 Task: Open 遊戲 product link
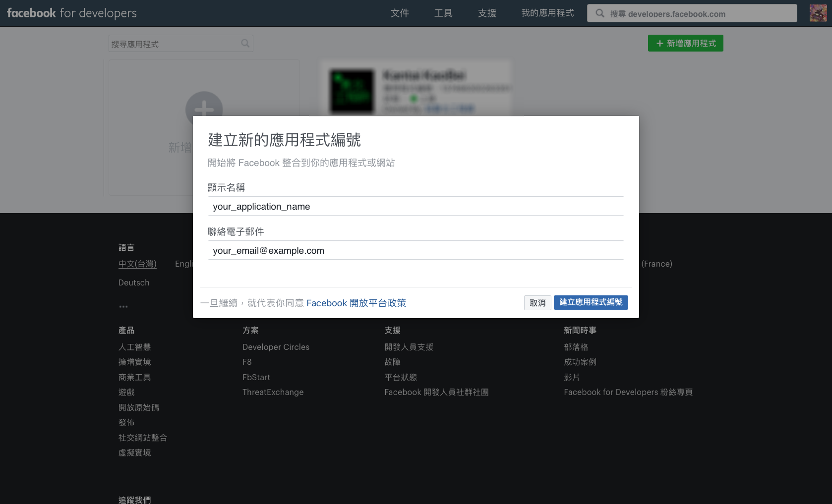[126, 392]
